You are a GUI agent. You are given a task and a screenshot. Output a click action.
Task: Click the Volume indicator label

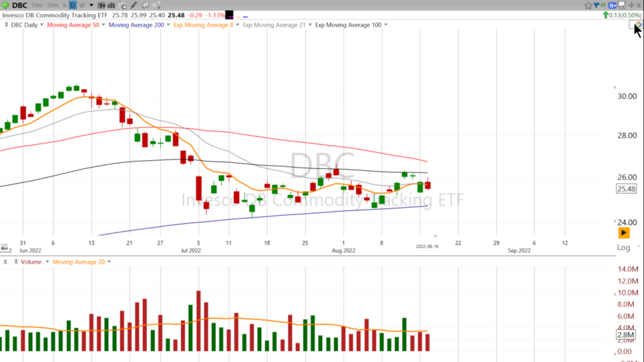30,261
